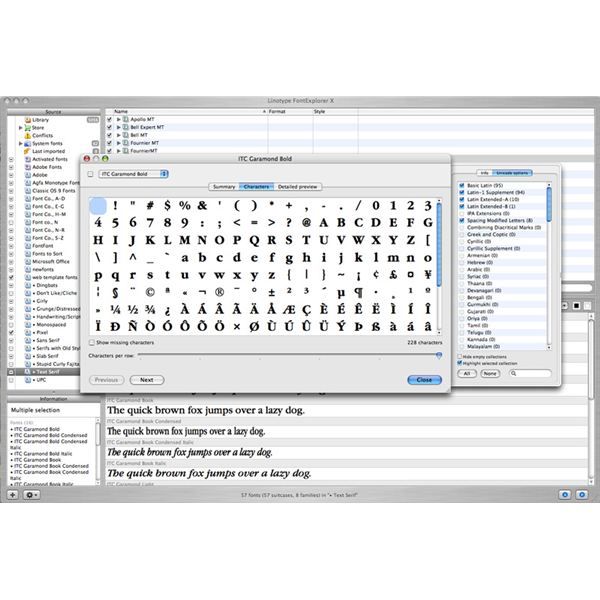600x600 pixels.
Task: Uncheck the Basic Latin (95) checkbox
Action: (461, 186)
